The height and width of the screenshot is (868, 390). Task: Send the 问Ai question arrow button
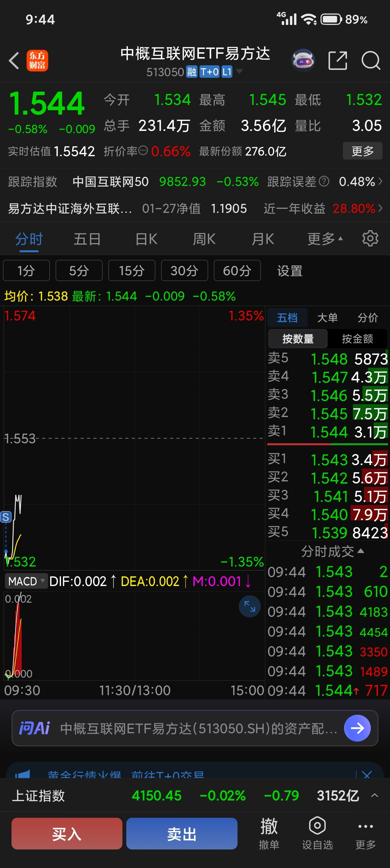357,728
